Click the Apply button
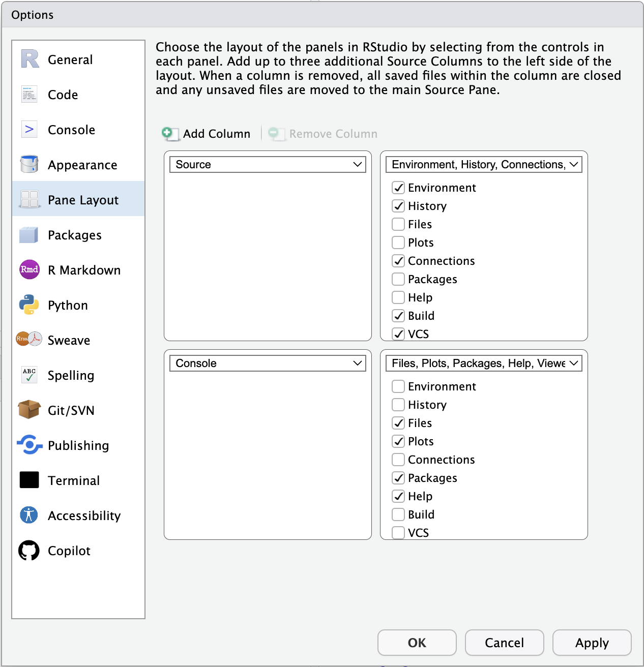The height and width of the screenshot is (667, 644). (592, 643)
